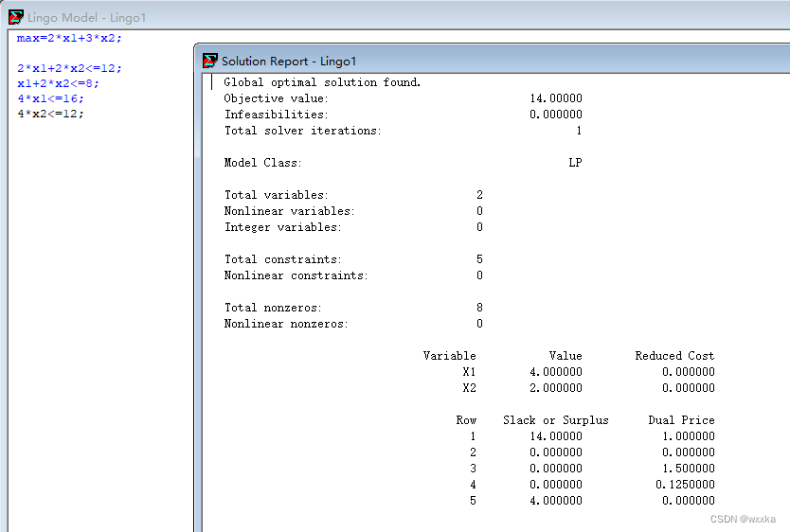Click the Total solver iterations label

click(302, 131)
